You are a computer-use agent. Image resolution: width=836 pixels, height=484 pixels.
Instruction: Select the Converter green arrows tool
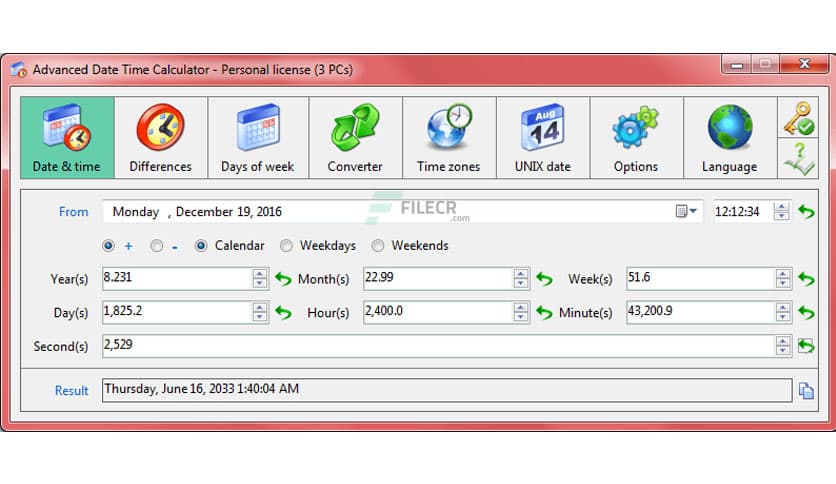pos(355,138)
